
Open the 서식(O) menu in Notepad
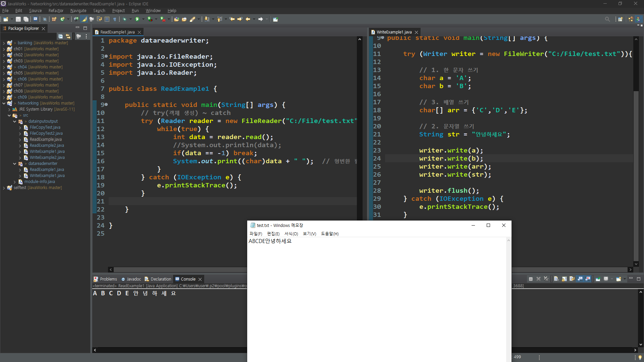tap(291, 234)
